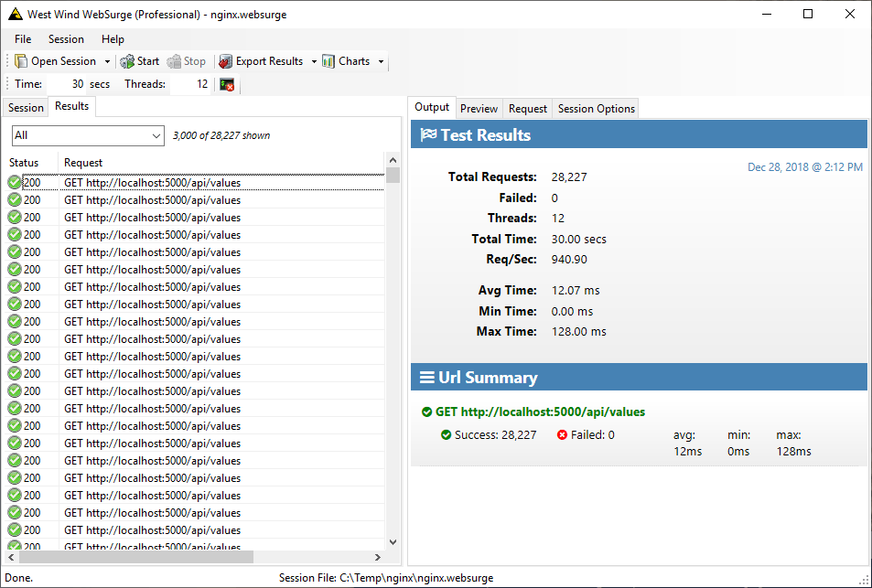Viewport: 872px width, 588px height.
Task: Click the first result row's green status icon
Action: (x=15, y=183)
